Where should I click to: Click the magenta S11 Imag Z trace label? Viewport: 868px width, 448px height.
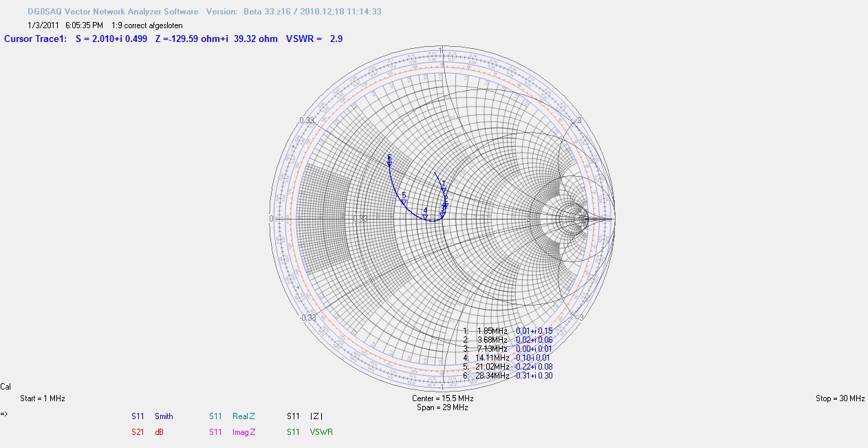(x=232, y=432)
